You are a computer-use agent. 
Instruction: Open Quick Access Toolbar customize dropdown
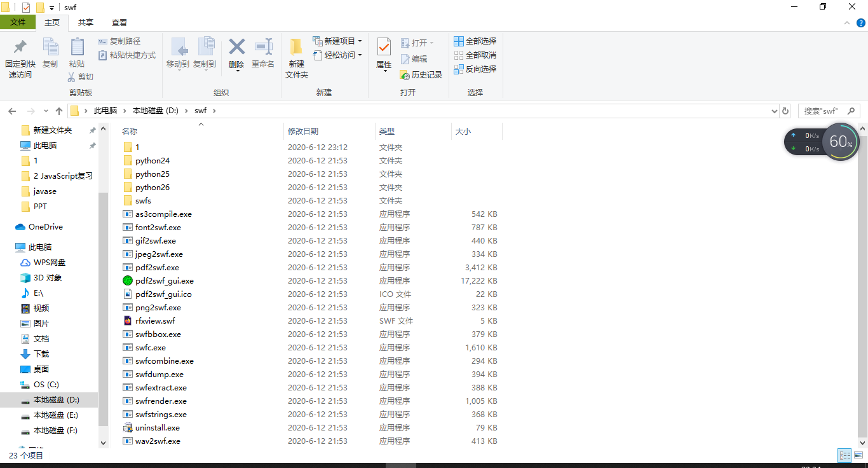[51, 8]
